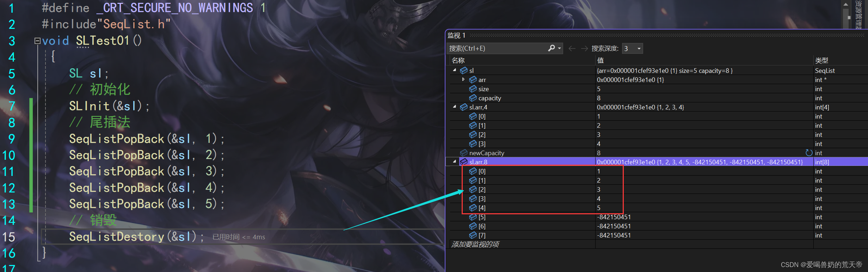Click the watch search magnifier icon

pyautogui.click(x=552, y=48)
